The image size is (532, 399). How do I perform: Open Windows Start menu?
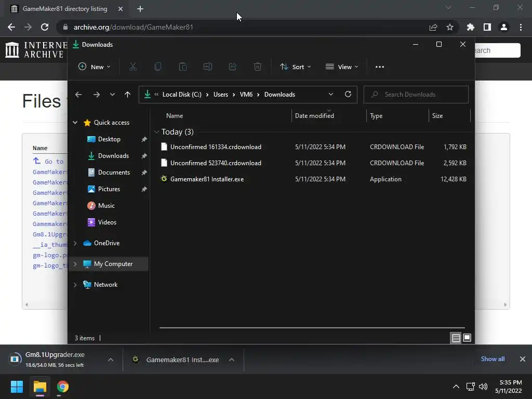[x=17, y=387]
